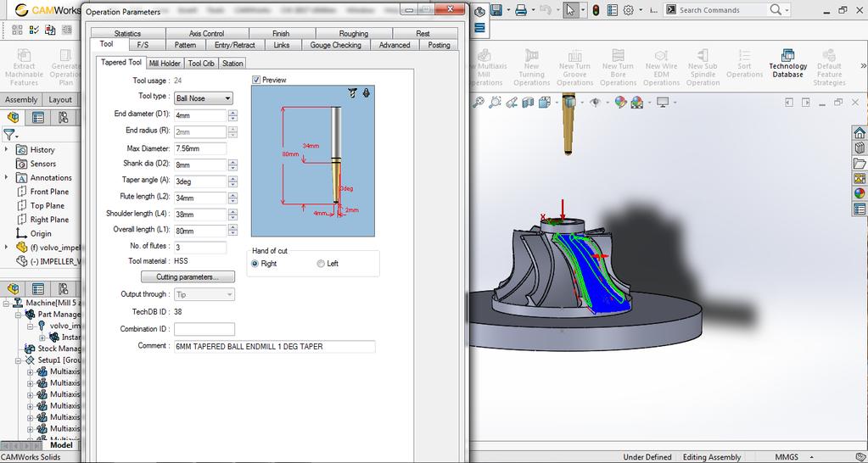
Task: Switch to the F/S tab
Action: click(143, 45)
